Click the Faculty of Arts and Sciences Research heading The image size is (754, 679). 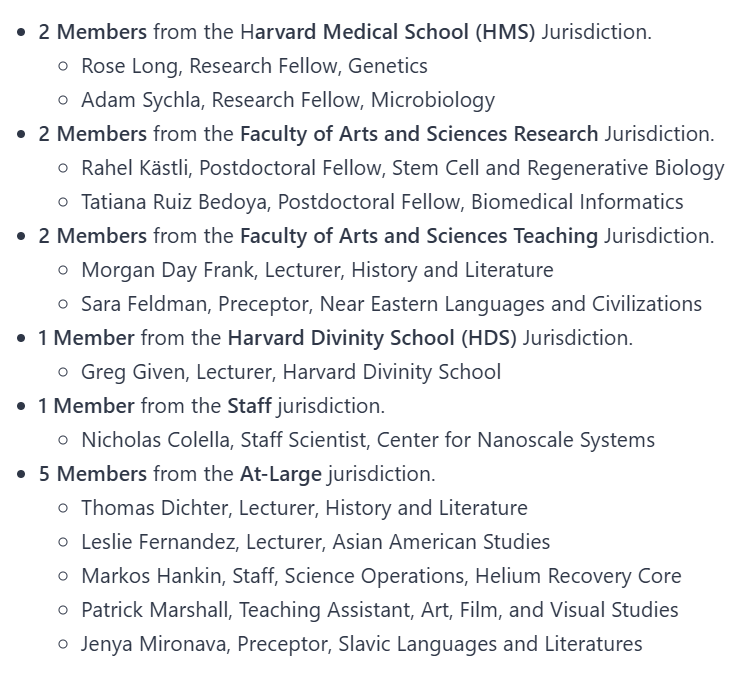pos(418,134)
